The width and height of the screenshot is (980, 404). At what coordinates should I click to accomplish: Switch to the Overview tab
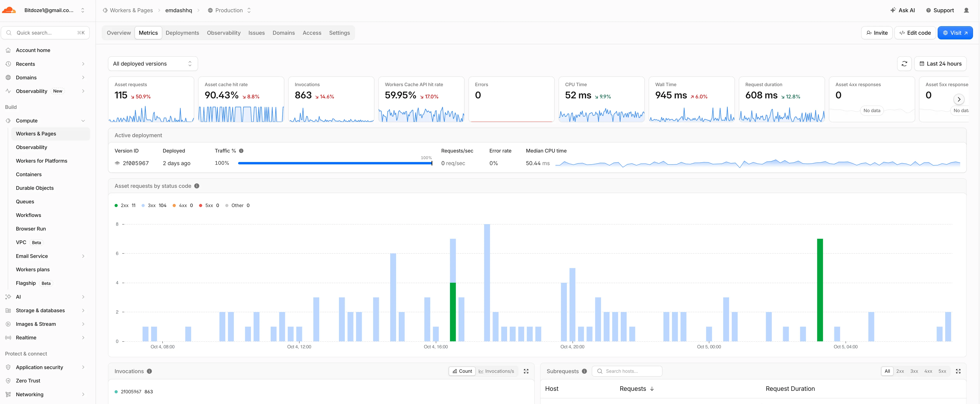119,33
